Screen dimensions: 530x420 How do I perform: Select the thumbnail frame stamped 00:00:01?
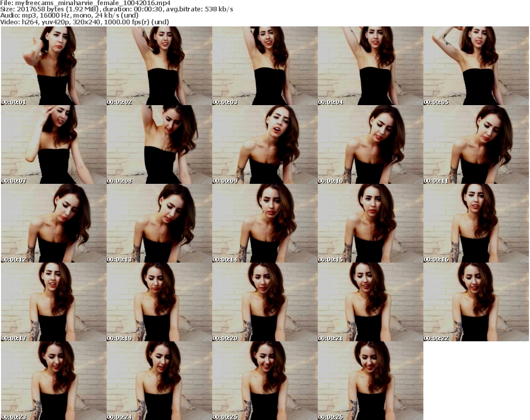54,66
